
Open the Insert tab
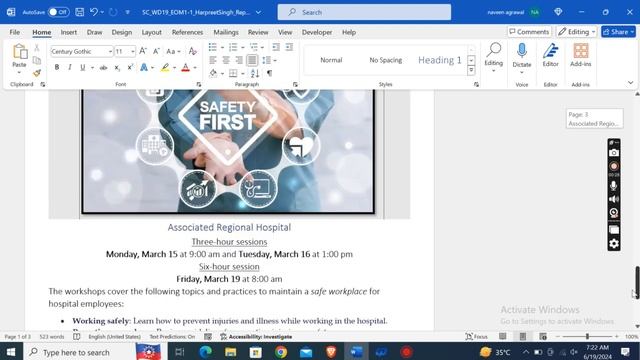(x=69, y=32)
